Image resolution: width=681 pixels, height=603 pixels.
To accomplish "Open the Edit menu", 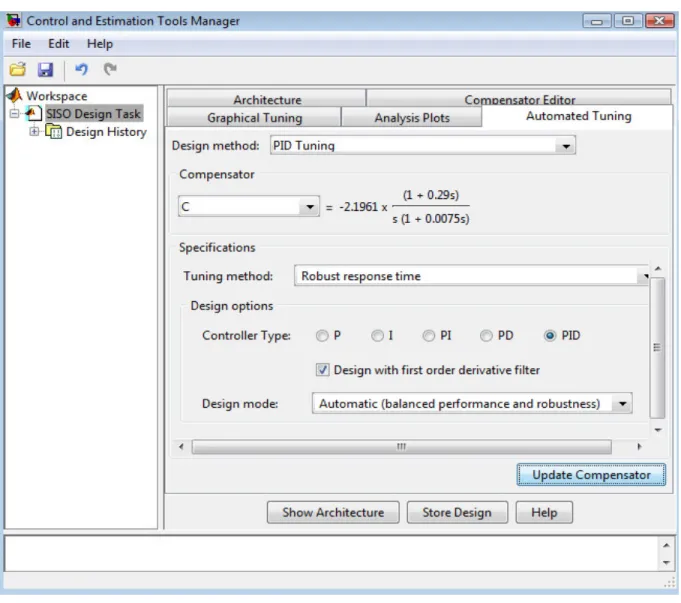I will pyautogui.click(x=58, y=44).
